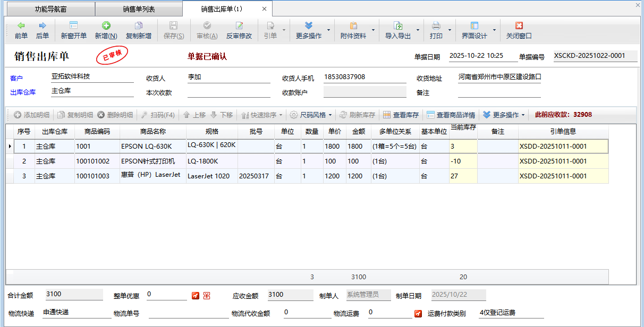Click the red icon beside 物流运费 field

click(418, 313)
